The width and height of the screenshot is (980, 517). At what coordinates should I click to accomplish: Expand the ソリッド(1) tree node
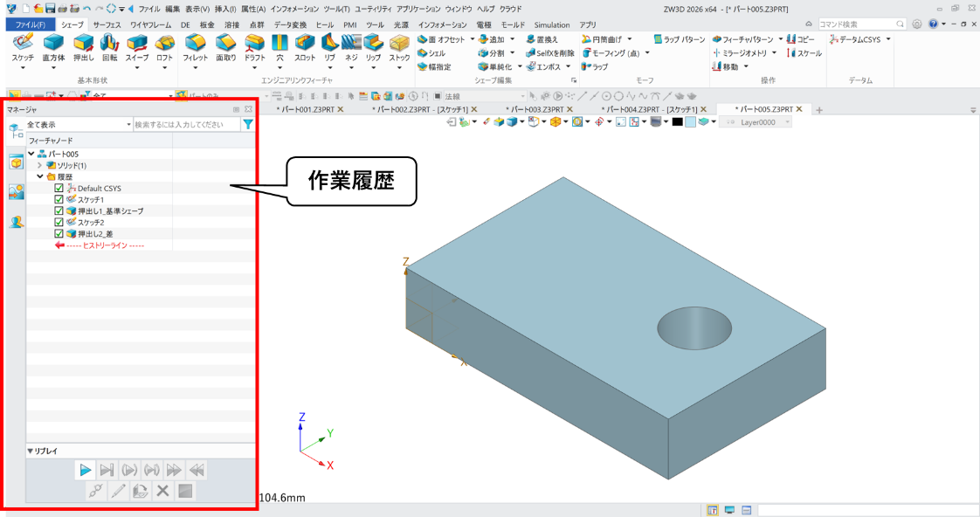coord(39,166)
